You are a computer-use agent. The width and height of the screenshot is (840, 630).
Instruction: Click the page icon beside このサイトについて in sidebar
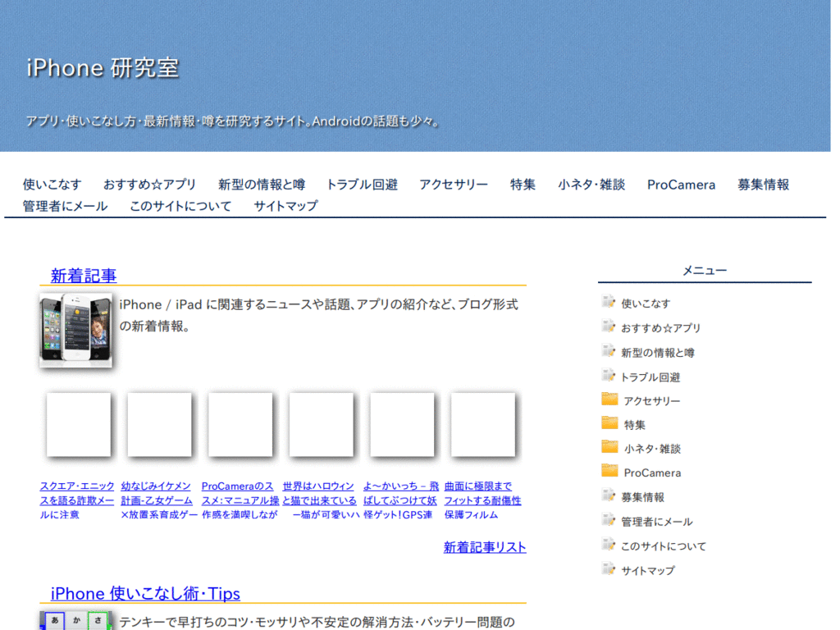coord(608,545)
